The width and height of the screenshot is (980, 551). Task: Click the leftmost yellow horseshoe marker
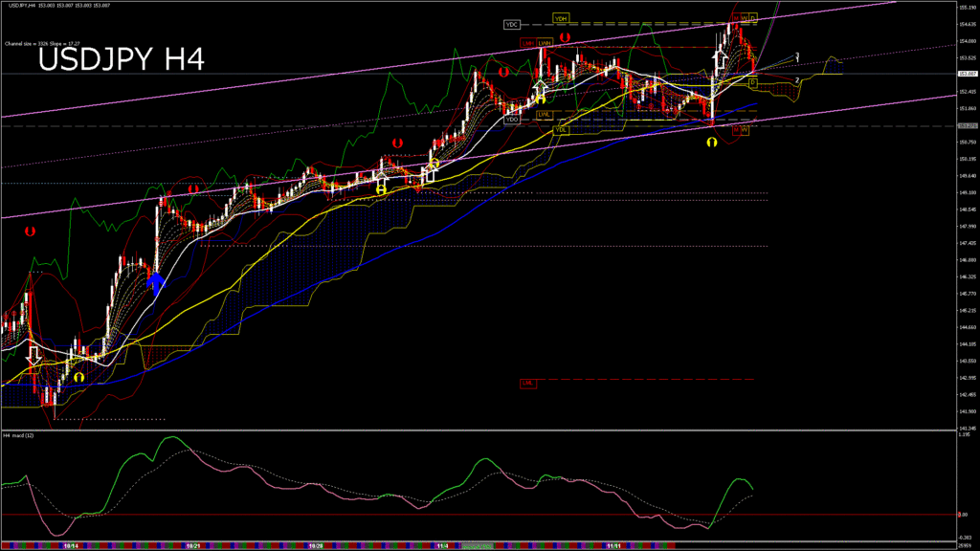[78, 377]
